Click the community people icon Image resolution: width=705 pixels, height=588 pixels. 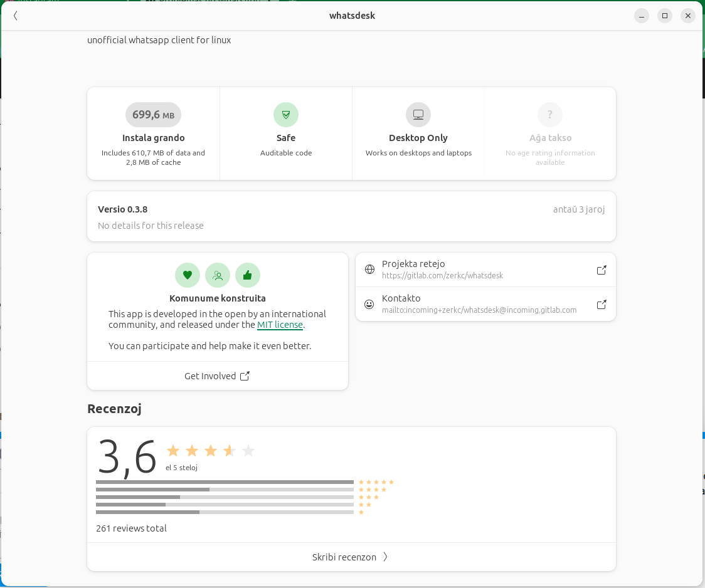pyautogui.click(x=218, y=275)
